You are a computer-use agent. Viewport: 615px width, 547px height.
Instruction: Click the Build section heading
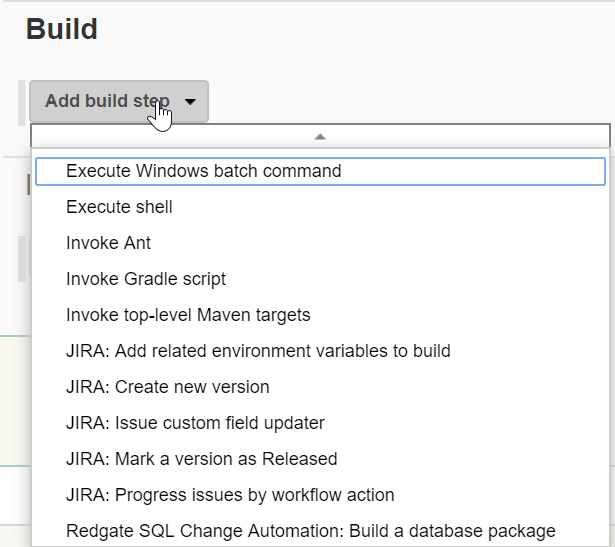pyautogui.click(x=62, y=29)
